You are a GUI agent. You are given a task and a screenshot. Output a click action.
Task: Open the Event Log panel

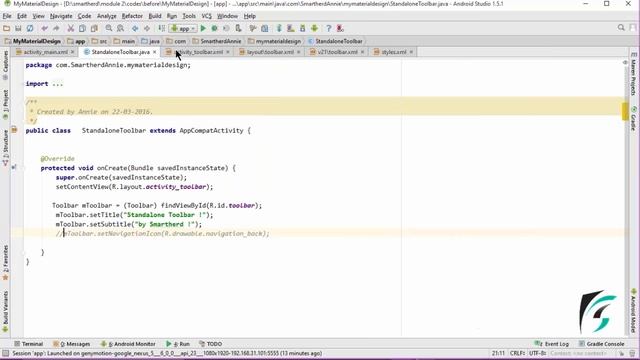(x=552, y=344)
